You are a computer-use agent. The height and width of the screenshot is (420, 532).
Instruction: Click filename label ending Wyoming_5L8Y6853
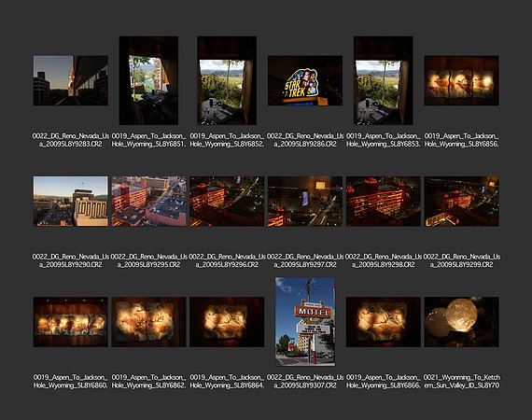click(384, 140)
